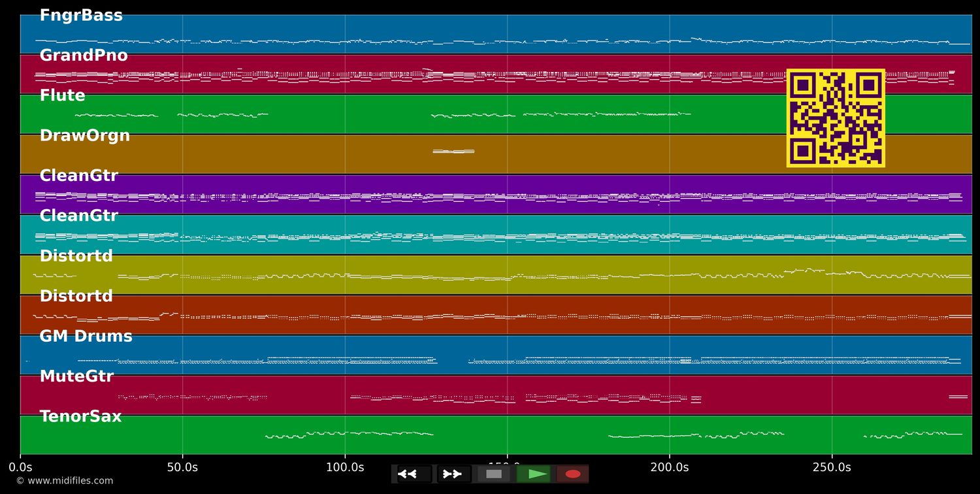The image size is (980, 494).
Task: Select the olive-yellow Distortd track label
Action: (76, 256)
